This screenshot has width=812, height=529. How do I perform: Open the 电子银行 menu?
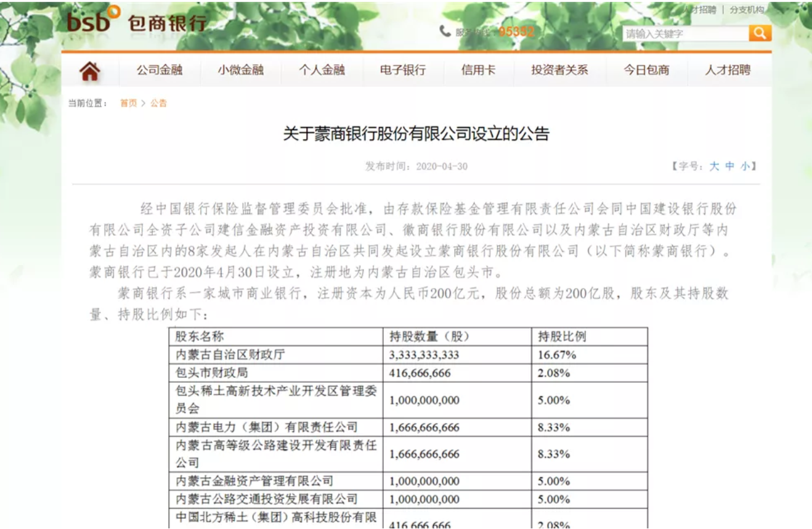tap(403, 70)
